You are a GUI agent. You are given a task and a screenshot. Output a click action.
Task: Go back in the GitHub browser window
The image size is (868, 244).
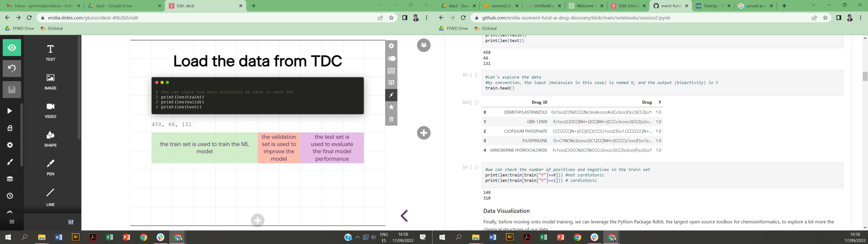point(441,18)
